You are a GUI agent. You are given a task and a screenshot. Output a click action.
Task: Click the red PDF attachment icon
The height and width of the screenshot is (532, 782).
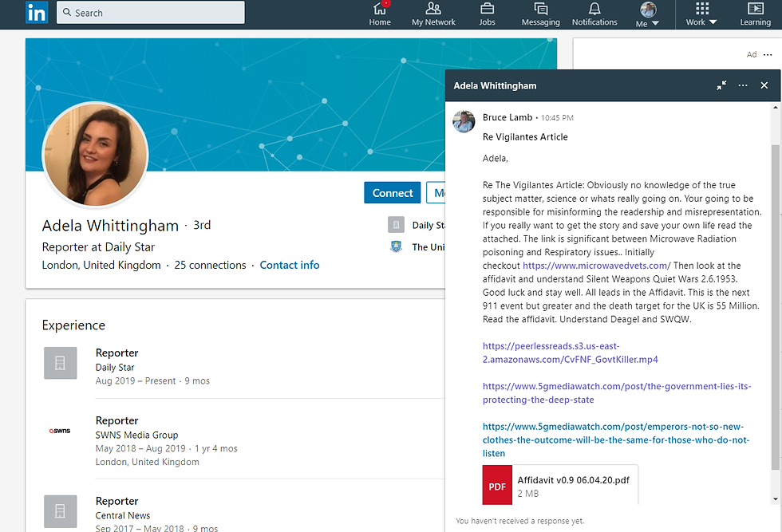click(497, 485)
